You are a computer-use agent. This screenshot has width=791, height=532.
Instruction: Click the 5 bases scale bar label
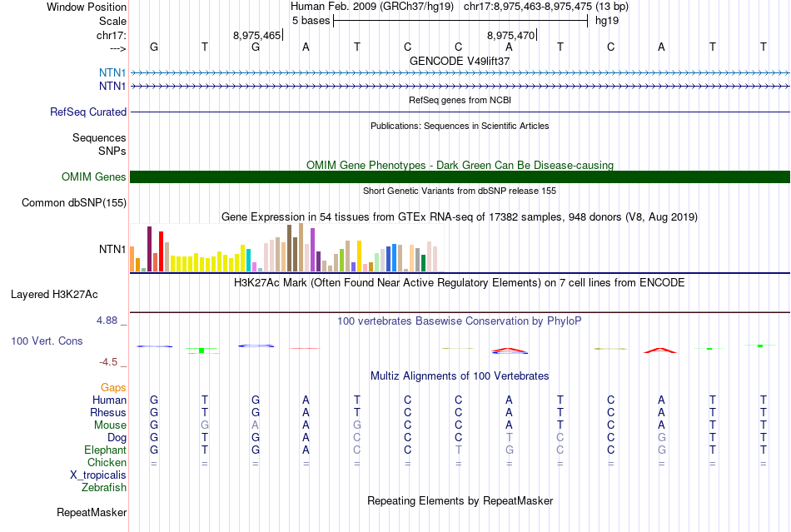pyautogui.click(x=311, y=21)
